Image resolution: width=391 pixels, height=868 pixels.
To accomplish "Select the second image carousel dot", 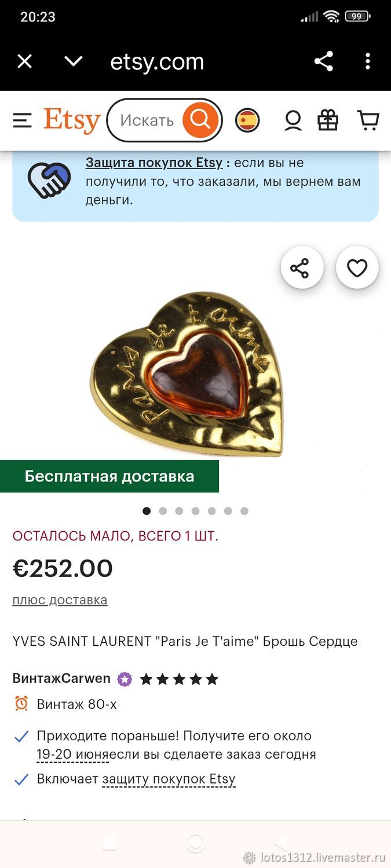I will tap(163, 511).
